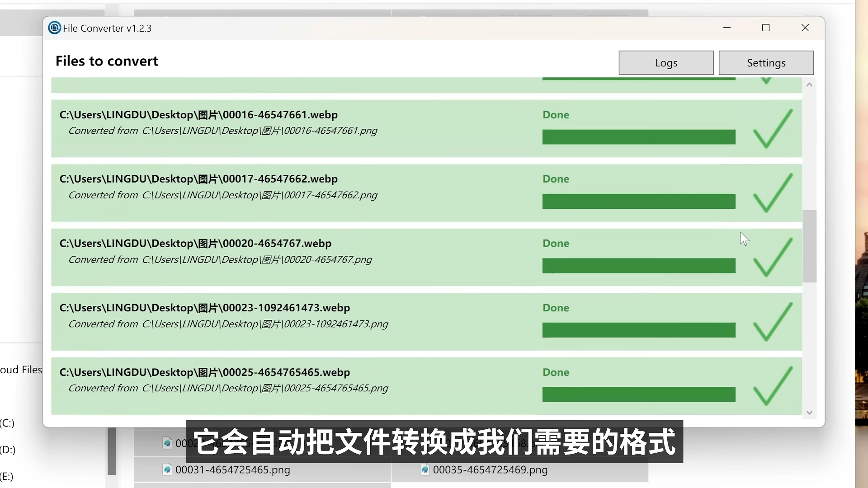Open the Settings window
Image resolution: width=868 pixels, height=488 pixels.
point(766,63)
